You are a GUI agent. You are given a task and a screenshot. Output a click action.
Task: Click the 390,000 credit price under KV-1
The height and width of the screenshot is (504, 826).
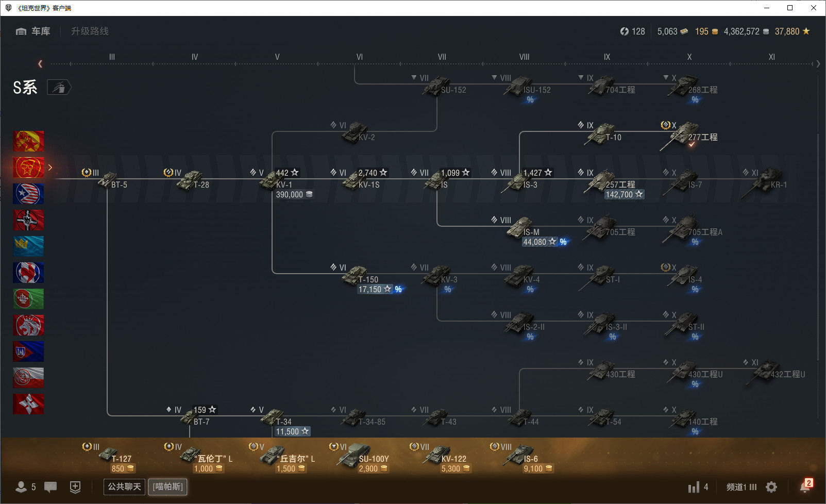point(294,195)
